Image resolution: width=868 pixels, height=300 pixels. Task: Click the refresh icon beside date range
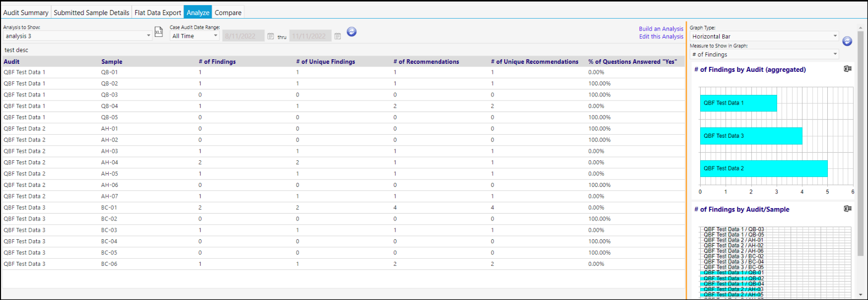coord(352,32)
